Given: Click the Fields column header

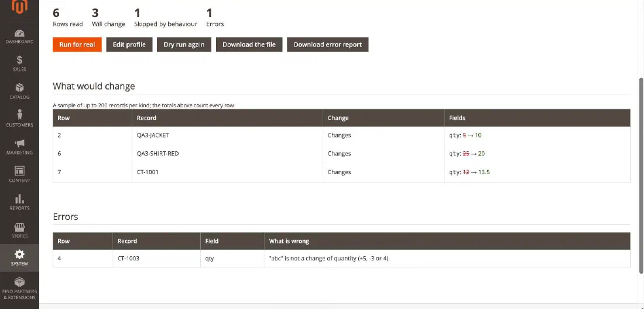Looking at the screenshot, I should (x=537, y=118).
